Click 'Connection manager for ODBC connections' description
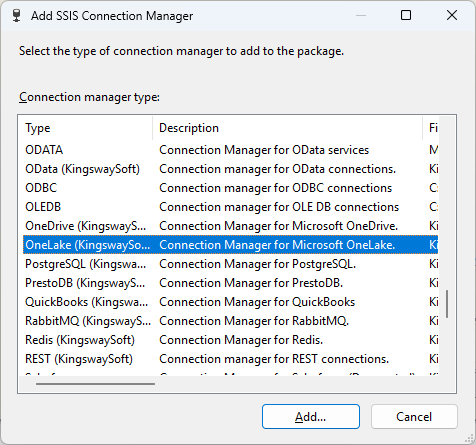 point(275,188)
